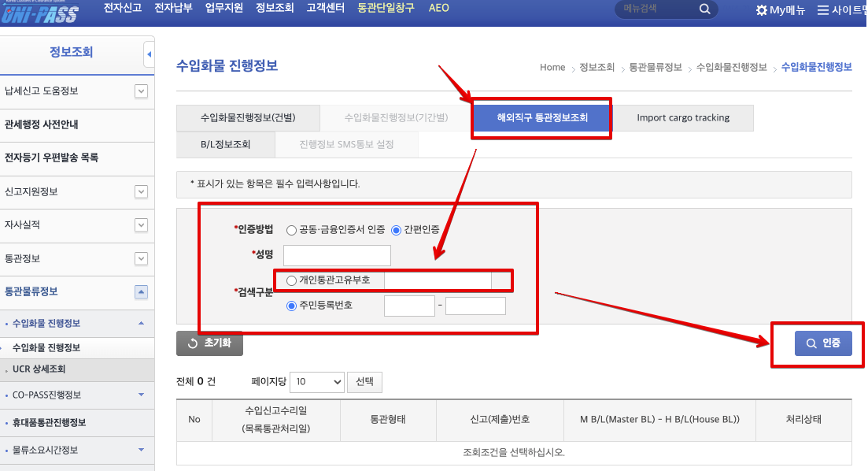Expand the CO-PASS진행정보 submenu
The width and height of the screenshot is (868, 471).
(x=142, y=396)
